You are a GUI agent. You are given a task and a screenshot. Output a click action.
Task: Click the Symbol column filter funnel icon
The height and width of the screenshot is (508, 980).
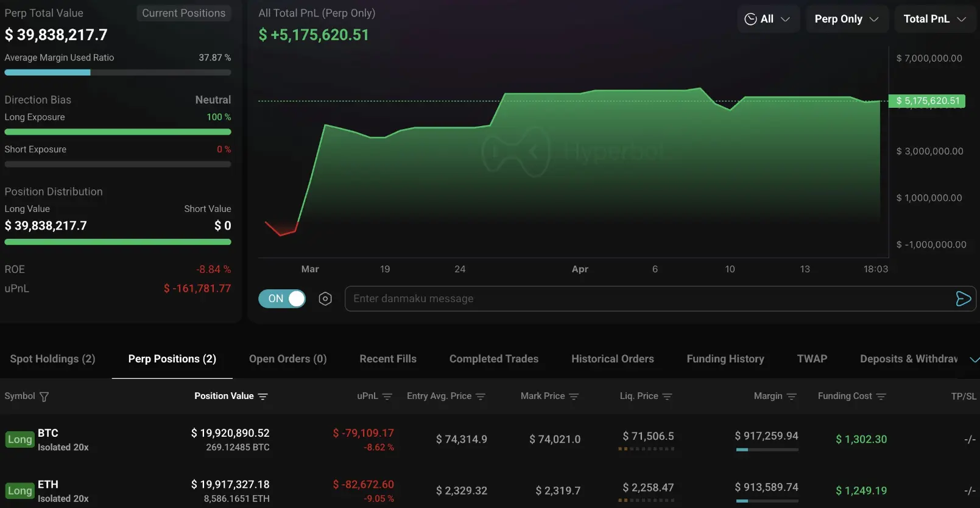(44, 397)
